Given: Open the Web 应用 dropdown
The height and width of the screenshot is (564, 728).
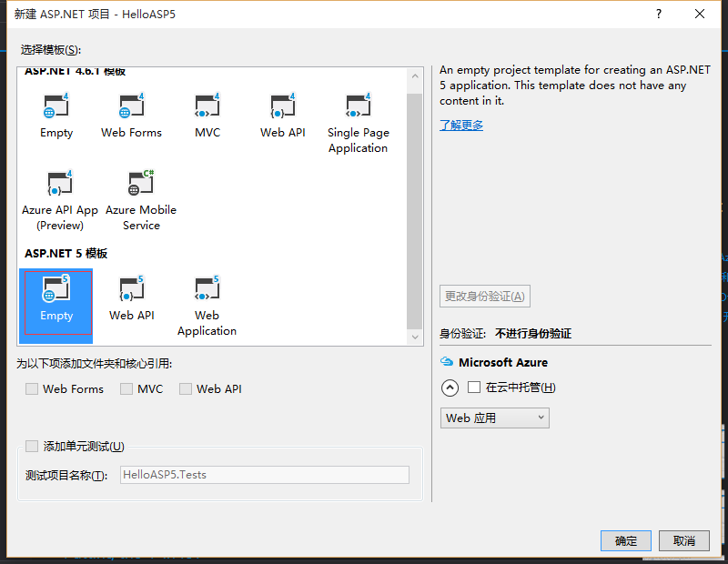Looking at the screenshot, I should 494,418.
